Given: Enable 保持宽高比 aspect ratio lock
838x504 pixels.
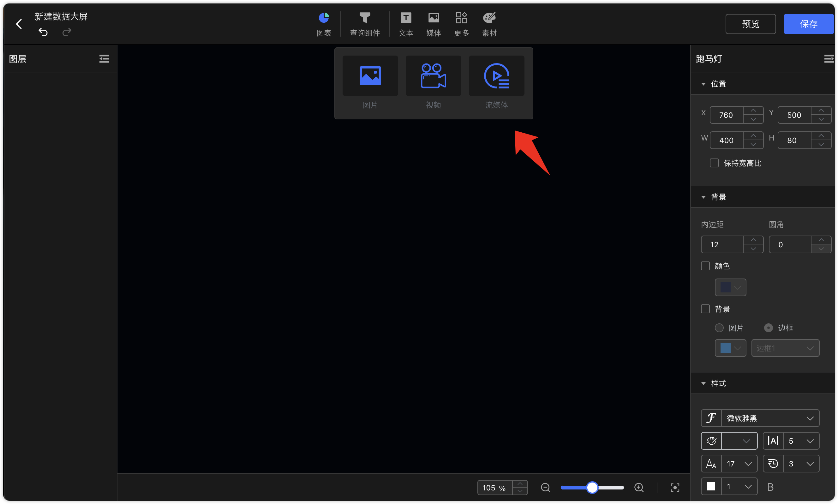Looking at the screenshot, I should point(714,163).
